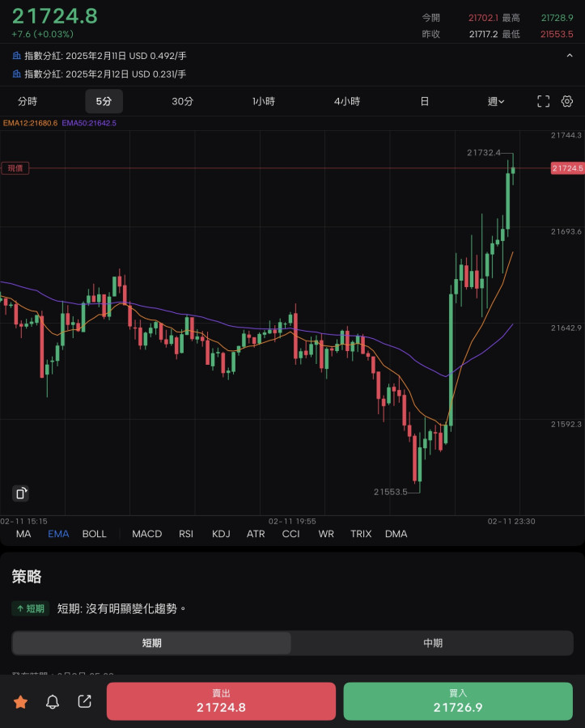Tap the short-term up arrow badge
Viewport: 585px width, 728px height.
31,608
